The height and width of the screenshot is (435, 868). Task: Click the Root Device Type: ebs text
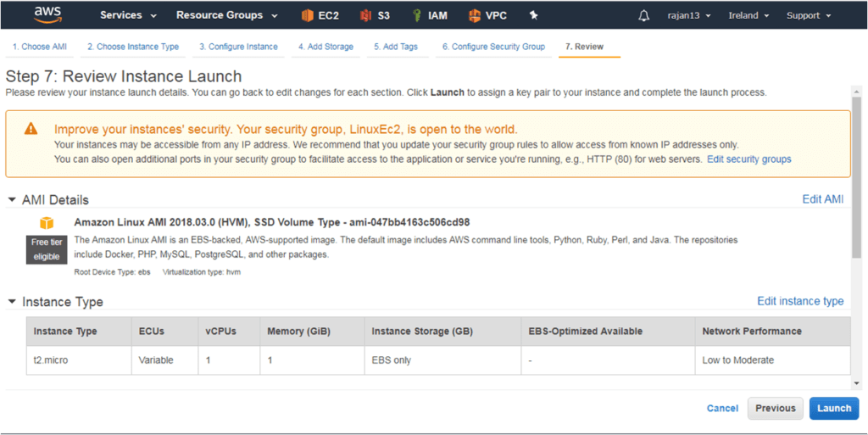[113, 272]
